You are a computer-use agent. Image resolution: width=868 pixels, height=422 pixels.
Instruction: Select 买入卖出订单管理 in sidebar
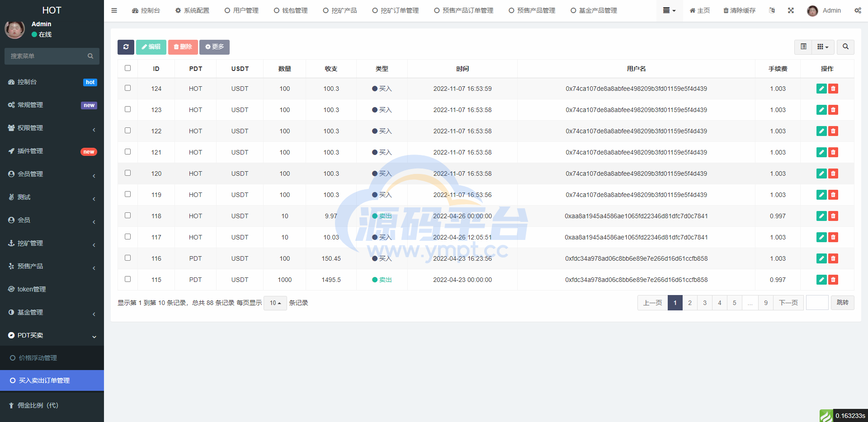click(x=52, y=380)
